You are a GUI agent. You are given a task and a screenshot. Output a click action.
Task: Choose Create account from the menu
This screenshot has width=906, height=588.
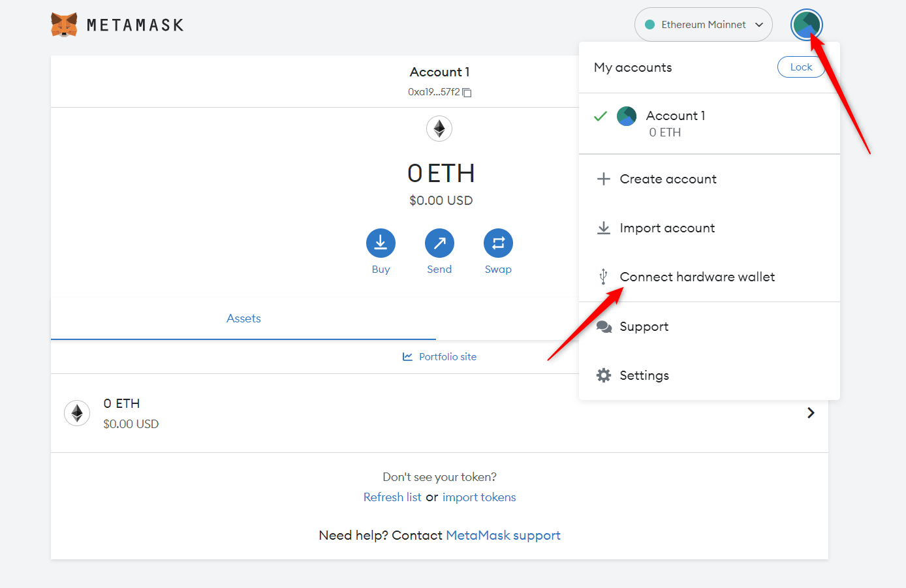coord(668,179)
